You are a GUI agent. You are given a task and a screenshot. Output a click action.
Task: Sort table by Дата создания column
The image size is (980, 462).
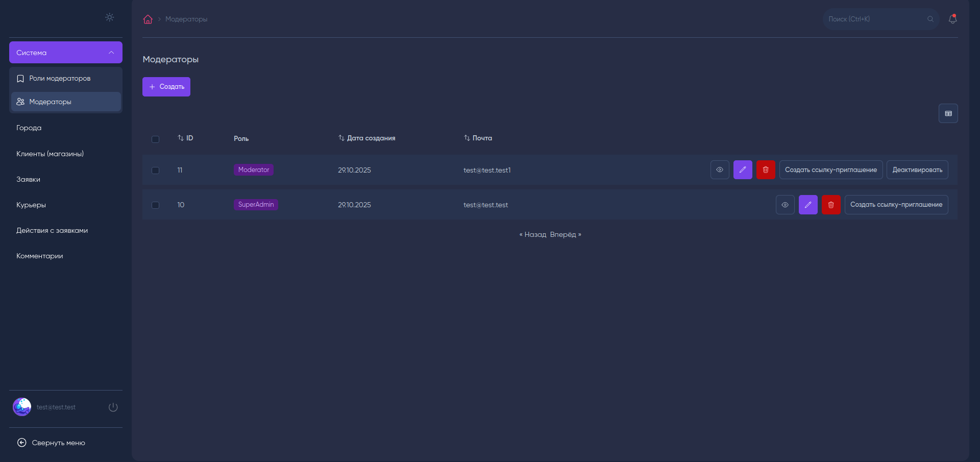click(367, 138)
